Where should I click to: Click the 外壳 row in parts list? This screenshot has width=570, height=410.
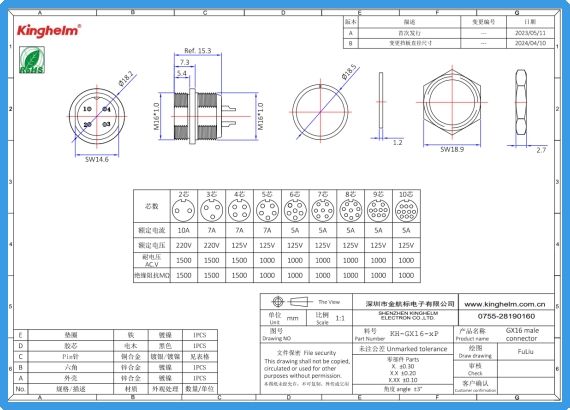click(116, 378)
